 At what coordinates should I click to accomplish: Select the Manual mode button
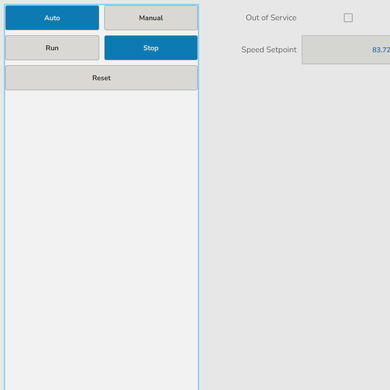click(151, 18)
